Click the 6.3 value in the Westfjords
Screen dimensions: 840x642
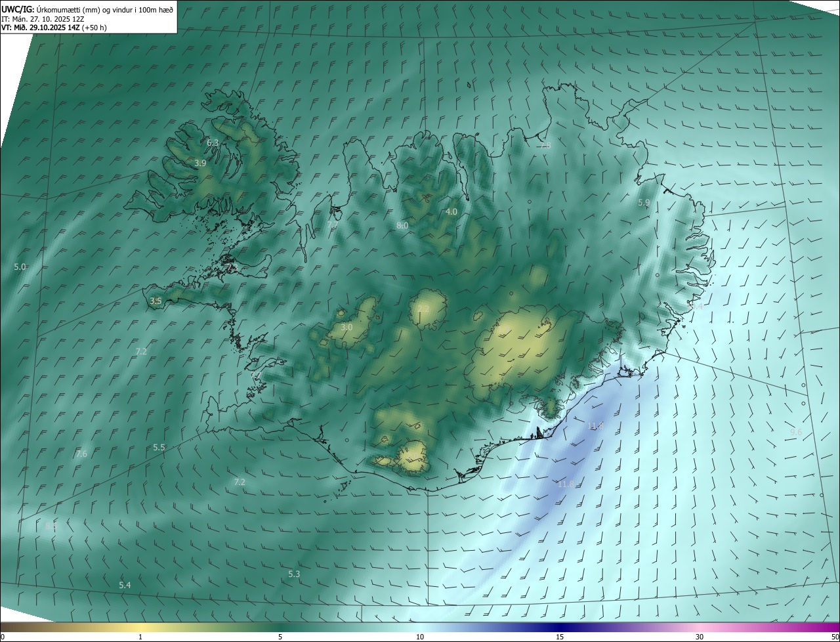point(213,142)
